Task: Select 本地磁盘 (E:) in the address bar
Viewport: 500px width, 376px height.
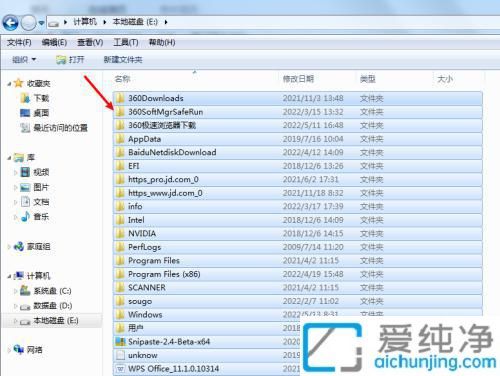Action: click(x=135, y=22)
